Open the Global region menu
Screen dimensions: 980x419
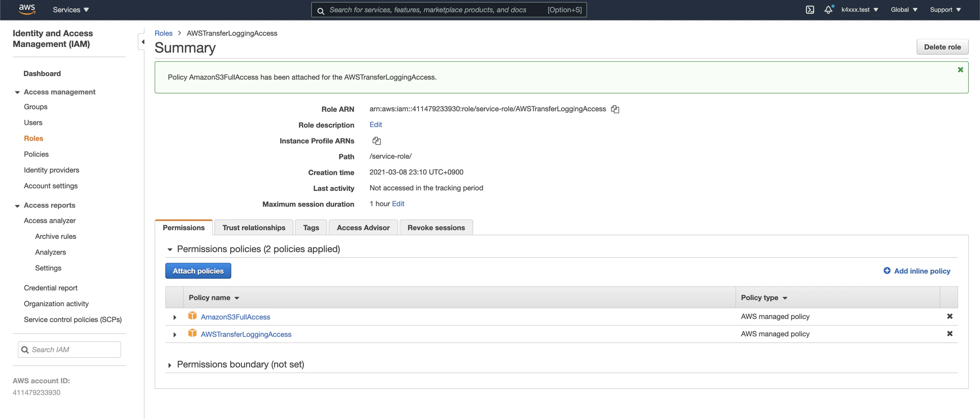[x=904, y=10]
